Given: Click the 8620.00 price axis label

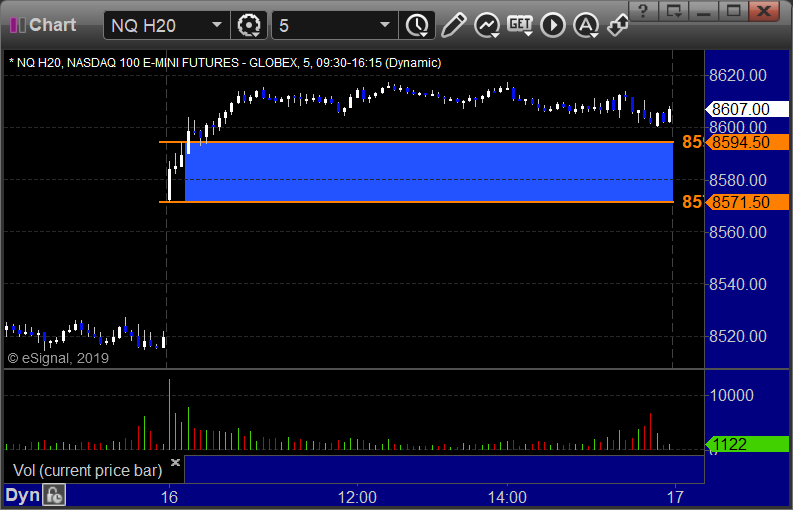Looking at the screenshot, I should (x=737, y=75).
